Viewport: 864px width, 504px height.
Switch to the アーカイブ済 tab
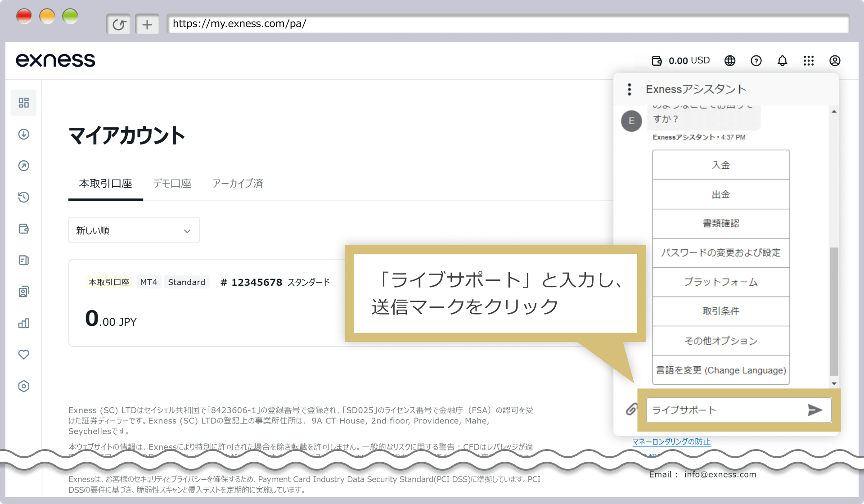click(x=238, y=184)
